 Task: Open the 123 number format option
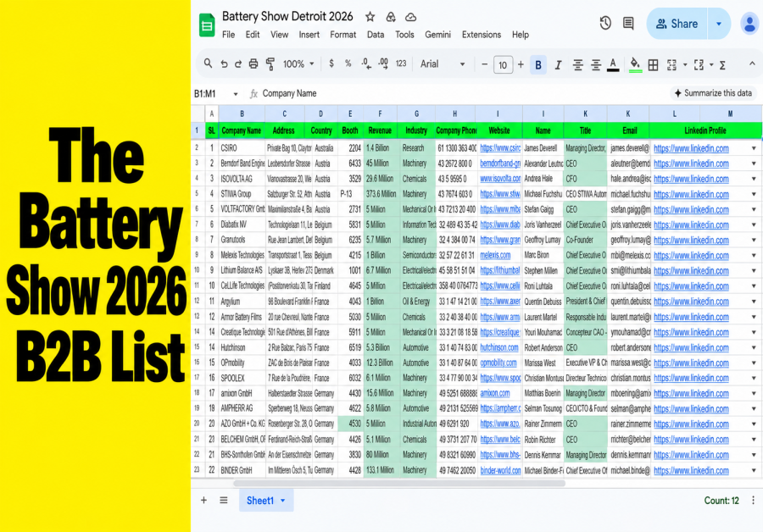coord(401,64)
